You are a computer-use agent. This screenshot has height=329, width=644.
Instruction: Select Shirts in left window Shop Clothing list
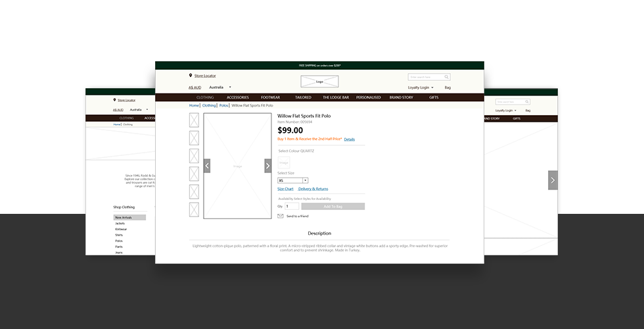pyautogui.click(x=119, y=235)
